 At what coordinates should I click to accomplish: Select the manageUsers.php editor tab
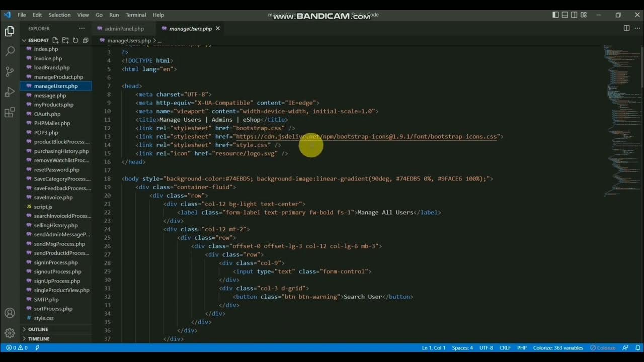coord(190,29)
